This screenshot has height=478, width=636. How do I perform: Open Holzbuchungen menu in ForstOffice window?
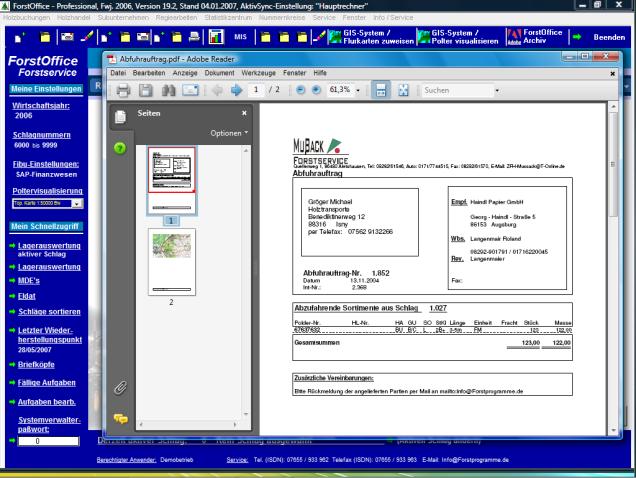point(27,18)
